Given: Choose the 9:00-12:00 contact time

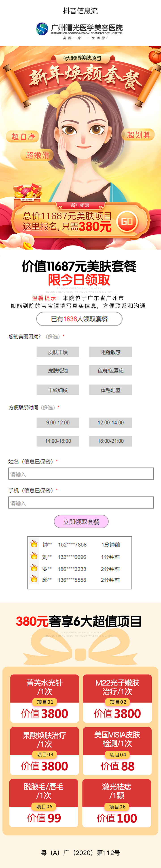Looking at the screenshot, I should tap(58, 423).
